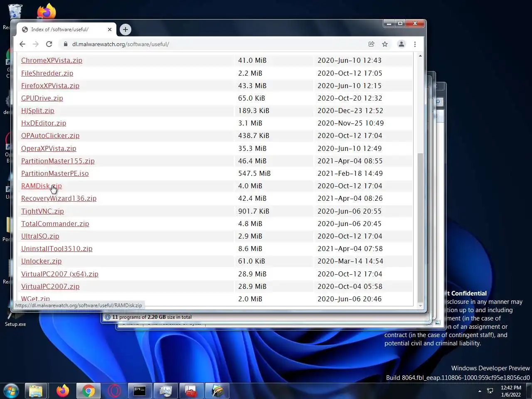Open a new browser tab

coord(125,30)
